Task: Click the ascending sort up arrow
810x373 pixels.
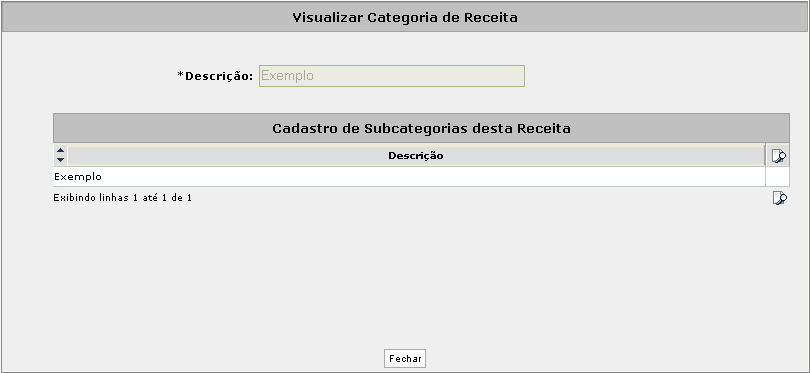Action: click(60, 150)
